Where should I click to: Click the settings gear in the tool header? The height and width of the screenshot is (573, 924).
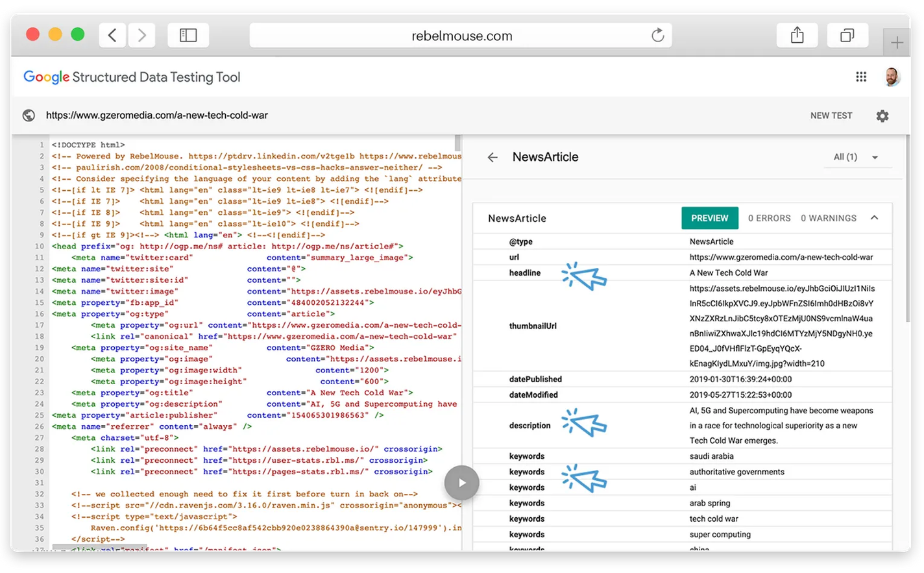pyautogui.click(x=882, y=116)
